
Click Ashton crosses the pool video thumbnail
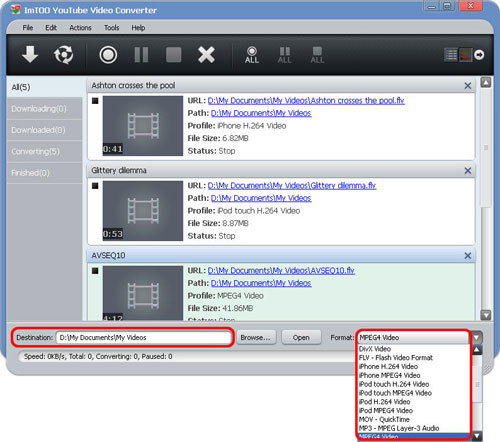pos(143,126)
